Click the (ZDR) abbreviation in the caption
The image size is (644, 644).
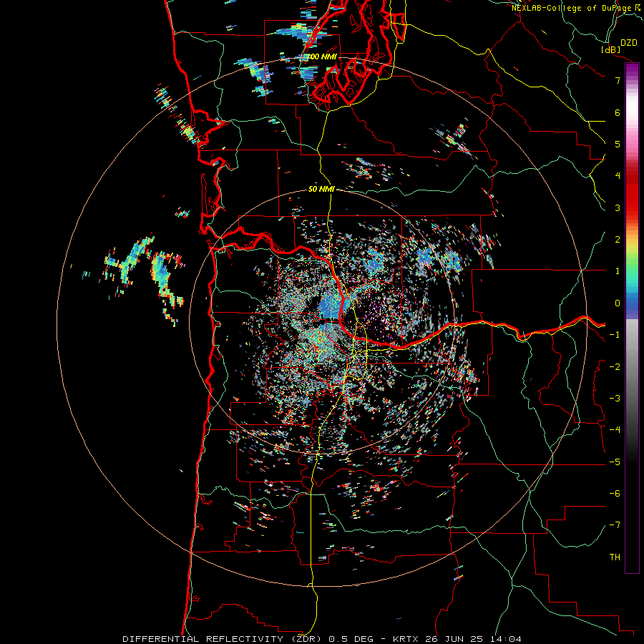pos(306,639)
